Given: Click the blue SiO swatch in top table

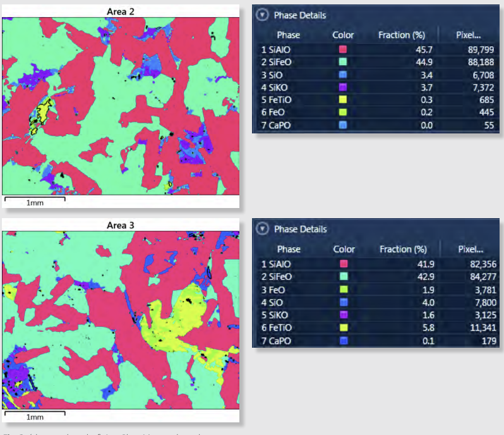Looking at the screenshot, I should [x=343, y=75].
